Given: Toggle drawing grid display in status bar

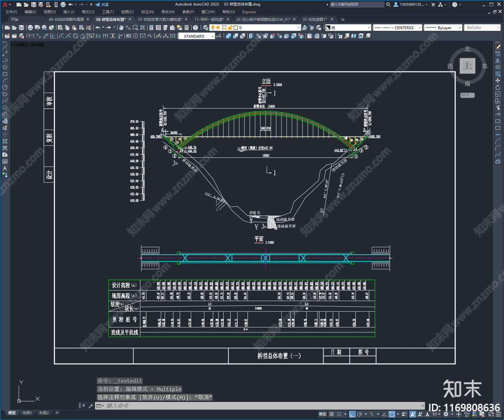Looking at the screenshot, I should coord(332,414).
